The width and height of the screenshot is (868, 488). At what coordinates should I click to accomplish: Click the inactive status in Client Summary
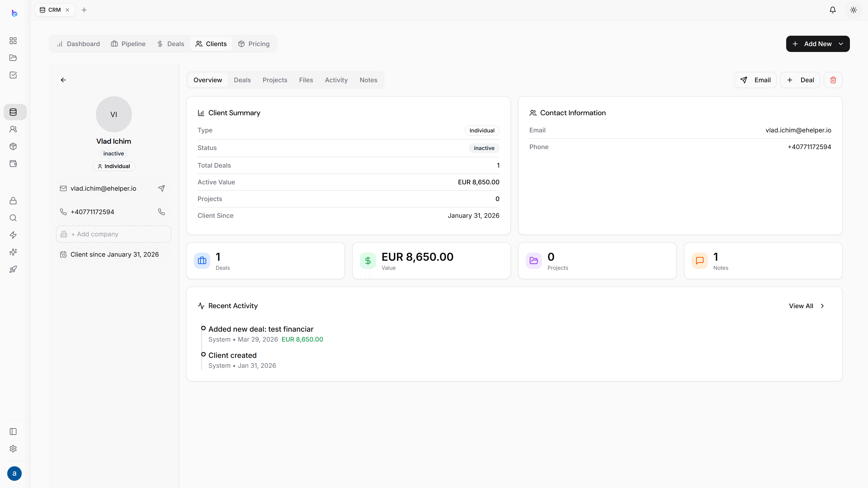(x=484, y=148)
